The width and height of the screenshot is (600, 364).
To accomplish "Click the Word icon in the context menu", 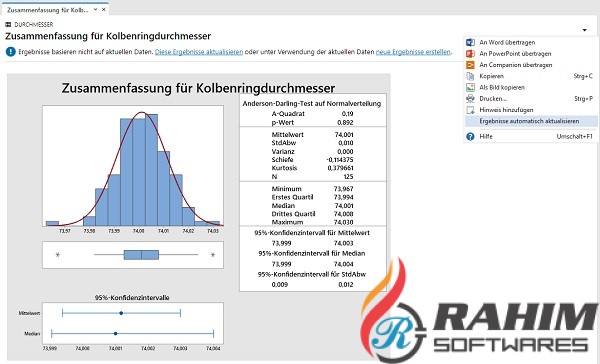I will (470, 42).
